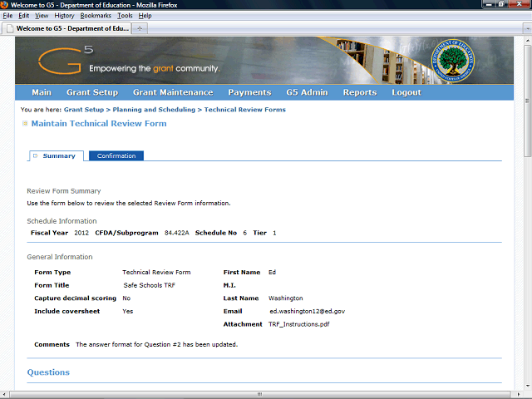
Task: Go to Main in navigation bar
Action: [x=42, y=92]
